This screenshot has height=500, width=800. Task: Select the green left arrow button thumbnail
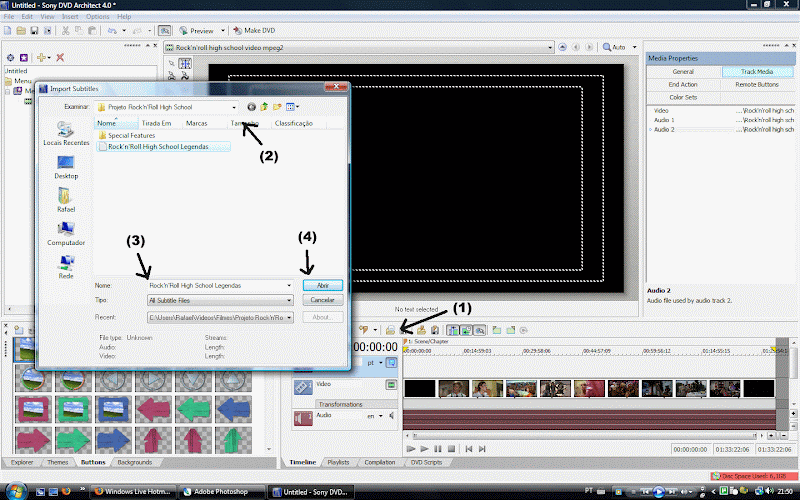pos(193,409)
